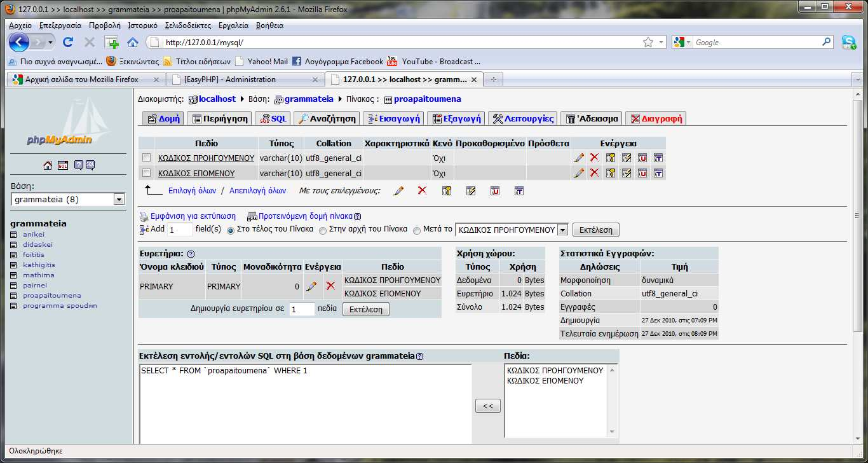
Task: Click the number of fields to add input
Action: tap(180, 230)
